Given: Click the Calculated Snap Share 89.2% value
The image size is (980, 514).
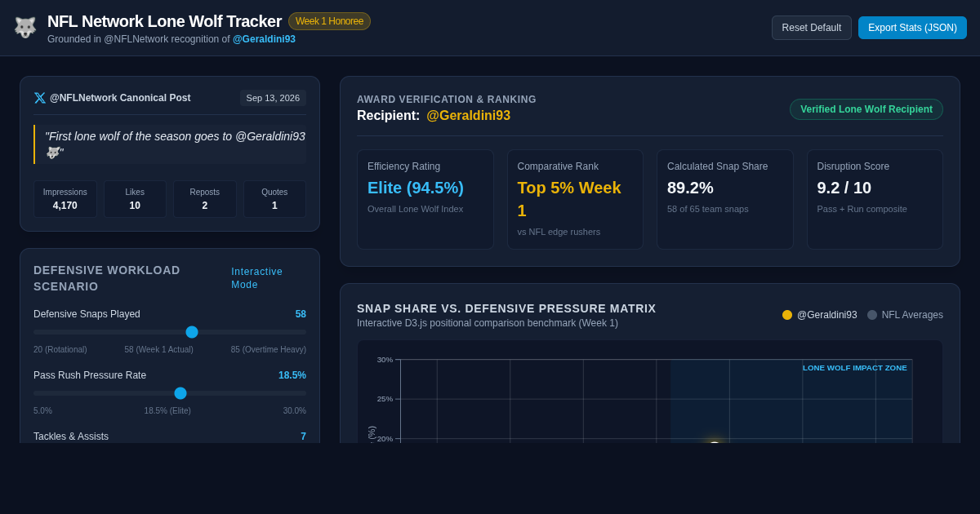Looking at the screenshot, I should [x=690, y=188].
